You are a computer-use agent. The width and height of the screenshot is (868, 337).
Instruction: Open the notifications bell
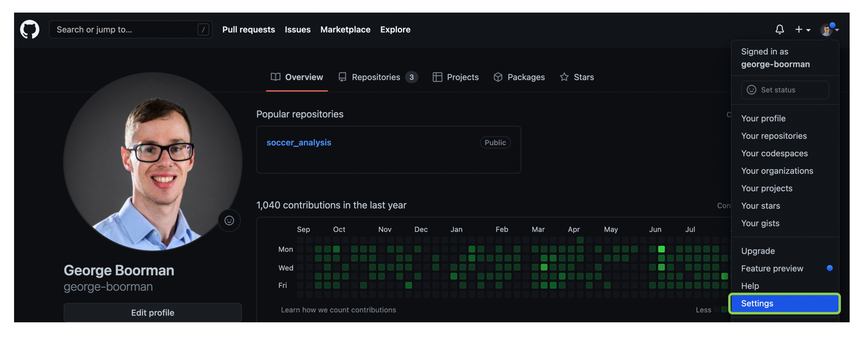tap(779, 29)
